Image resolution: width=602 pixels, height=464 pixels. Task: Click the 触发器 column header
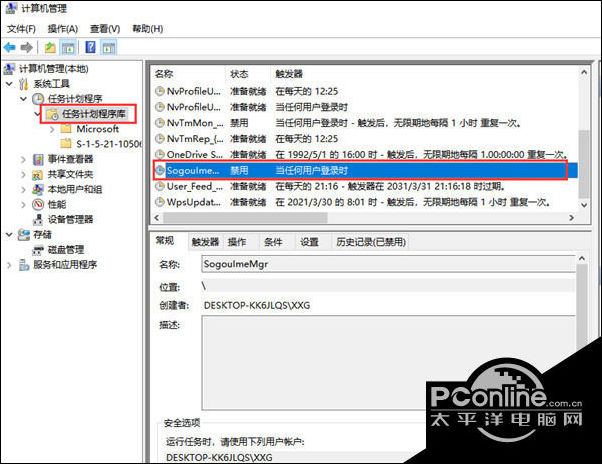pos(424,74)
